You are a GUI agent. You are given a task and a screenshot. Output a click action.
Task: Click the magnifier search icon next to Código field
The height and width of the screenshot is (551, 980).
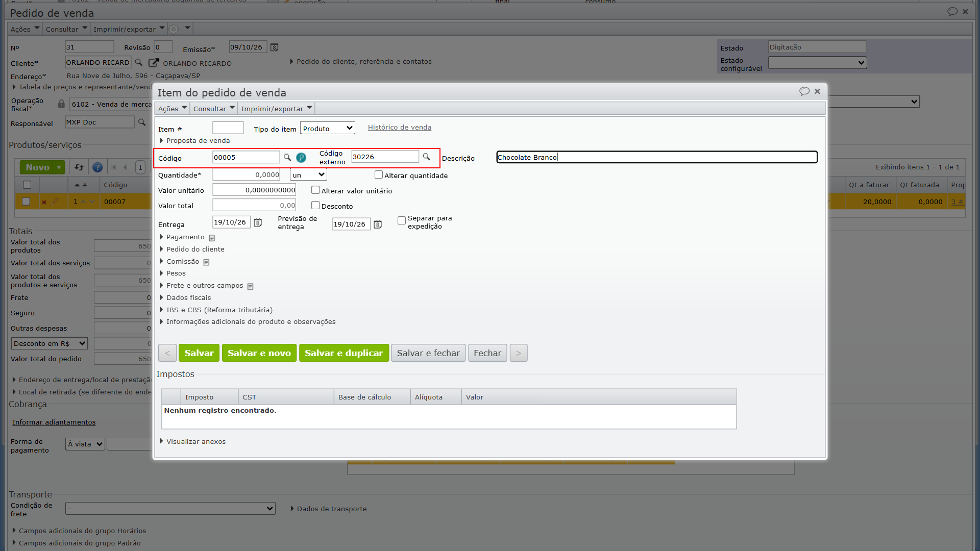pyautogui.click(x=287, y=157)
